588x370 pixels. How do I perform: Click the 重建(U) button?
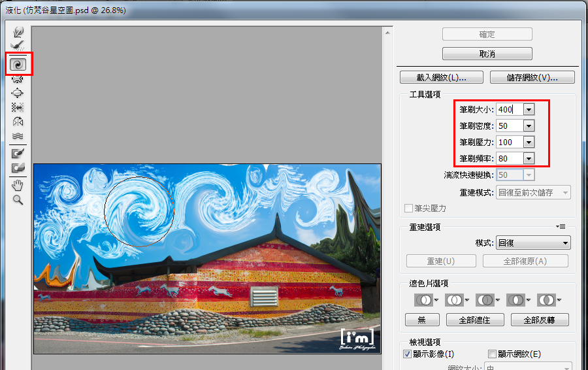pyautogui.click(x=441, y=261)
